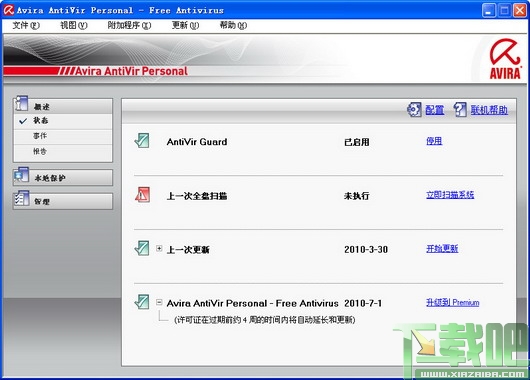The image size is (530, 380).
Task: Click the red Avira umbrella logo
Action: coord(505,59)
